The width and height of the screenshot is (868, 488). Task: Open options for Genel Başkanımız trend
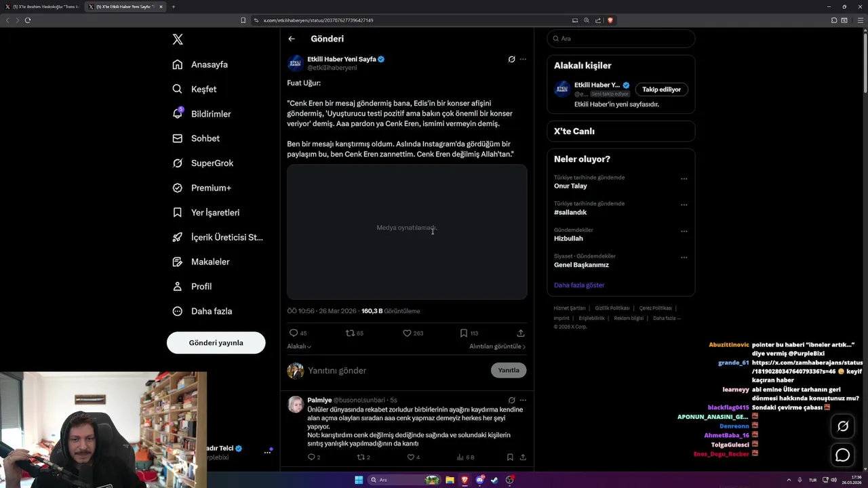click(684, 258)
